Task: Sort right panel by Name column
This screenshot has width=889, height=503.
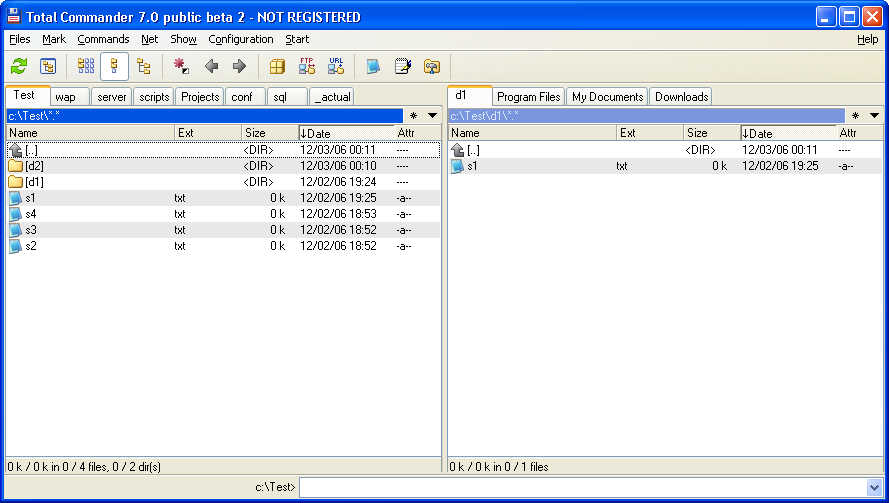Action: click(532, 133)
